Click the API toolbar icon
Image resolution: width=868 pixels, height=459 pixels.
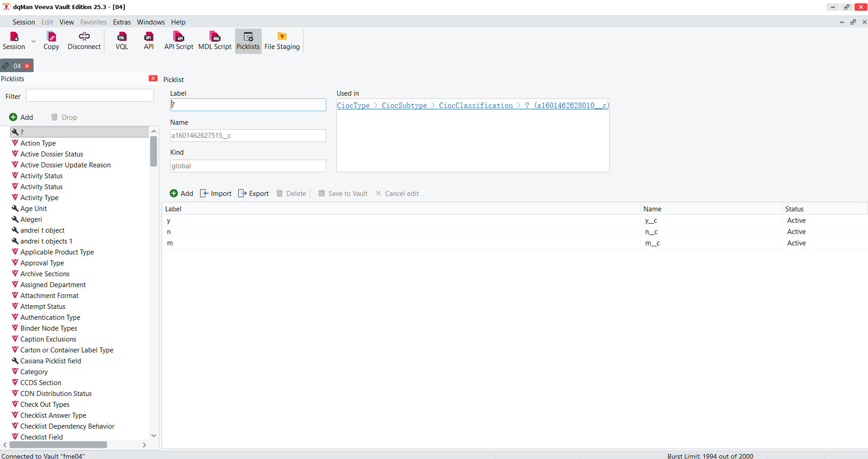tap(148, 41)
